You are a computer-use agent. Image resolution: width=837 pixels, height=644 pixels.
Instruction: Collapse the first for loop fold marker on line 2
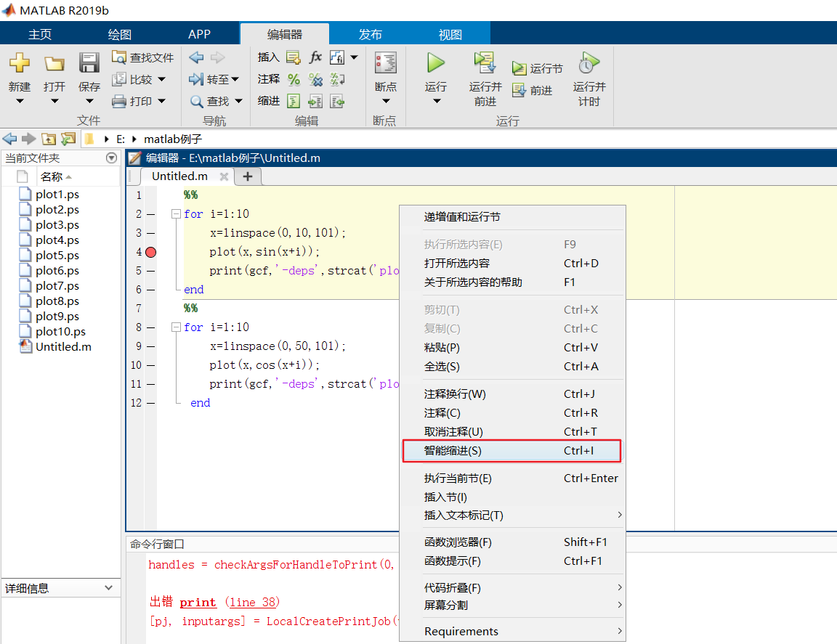tap(176, 214)
